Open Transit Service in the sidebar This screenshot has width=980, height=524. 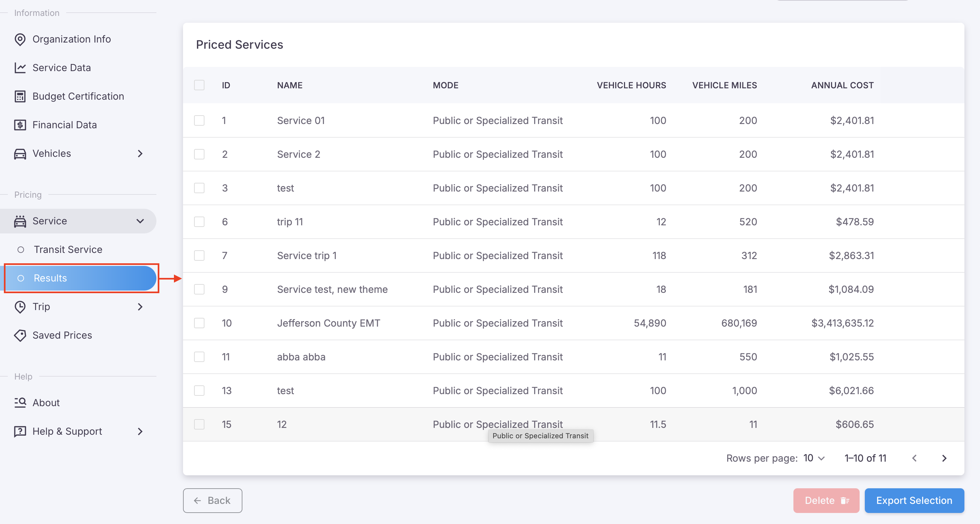click(68, 250)
